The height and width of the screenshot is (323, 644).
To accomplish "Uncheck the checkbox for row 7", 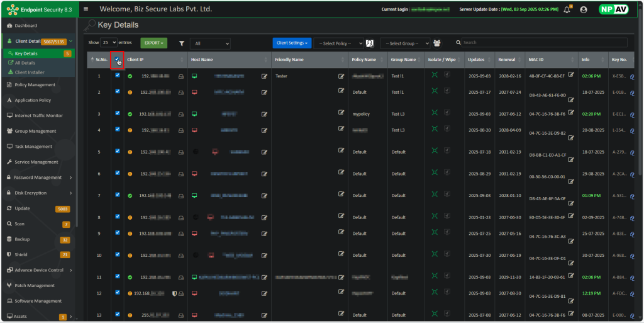I will (117, 195).
